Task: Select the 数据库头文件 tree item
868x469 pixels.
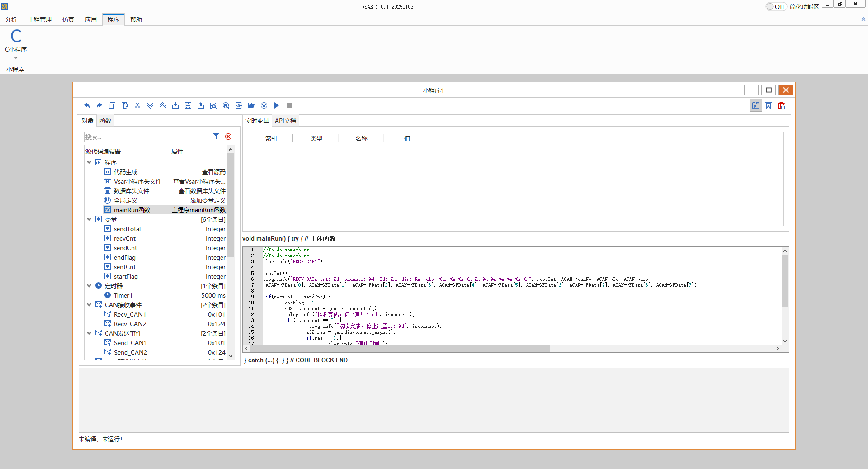Action: 132,191
